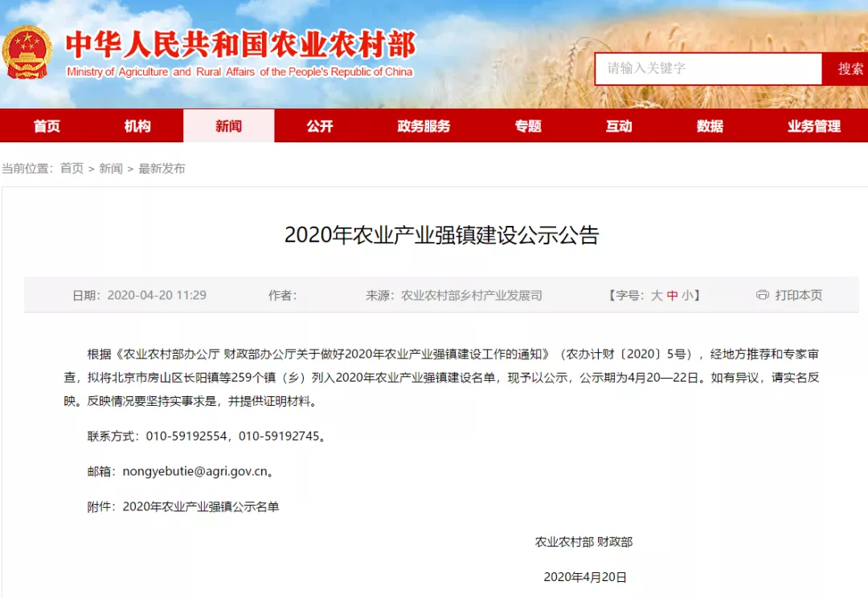
Task: Set font size to 小
Action: tap(687, 295)
